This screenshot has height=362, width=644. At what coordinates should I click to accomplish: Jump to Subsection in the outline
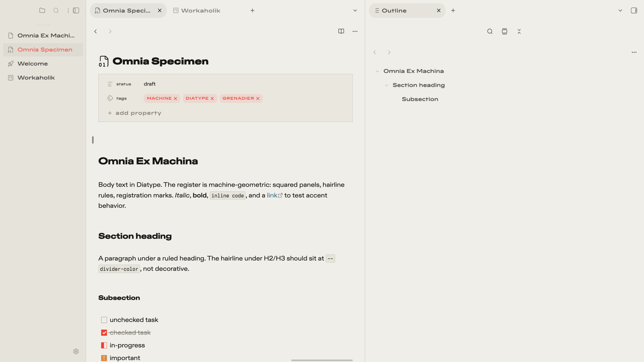pos(420,99)
